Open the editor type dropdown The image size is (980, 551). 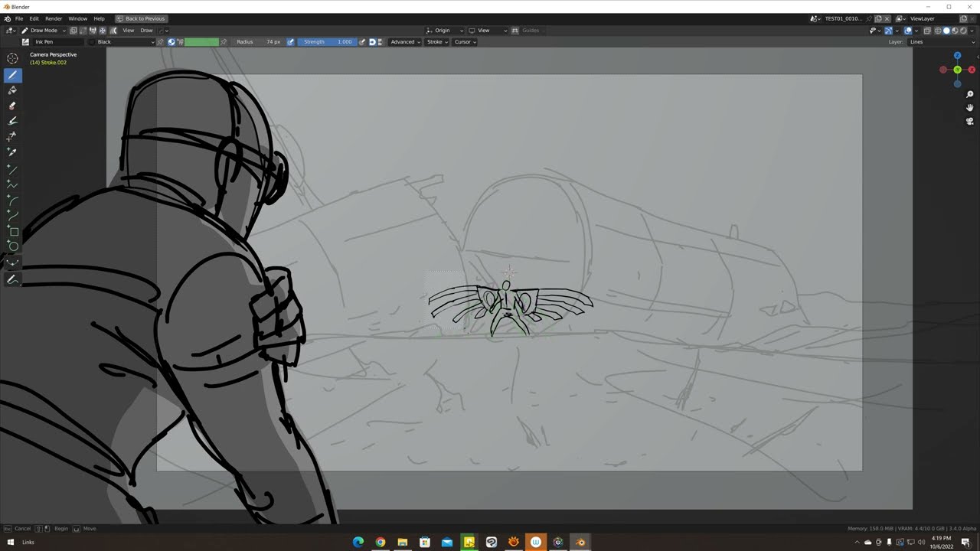point(10,31)
